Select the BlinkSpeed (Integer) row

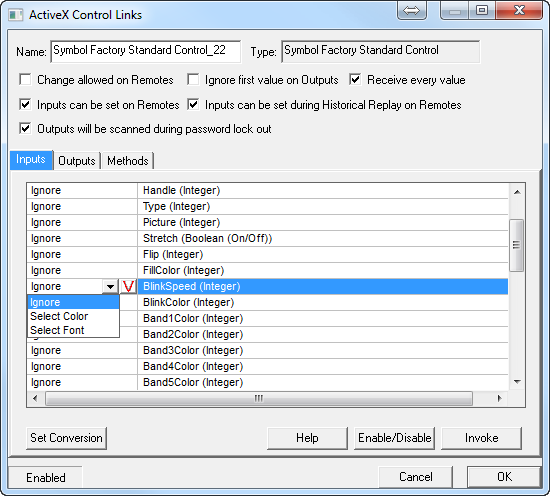(323, 287)
